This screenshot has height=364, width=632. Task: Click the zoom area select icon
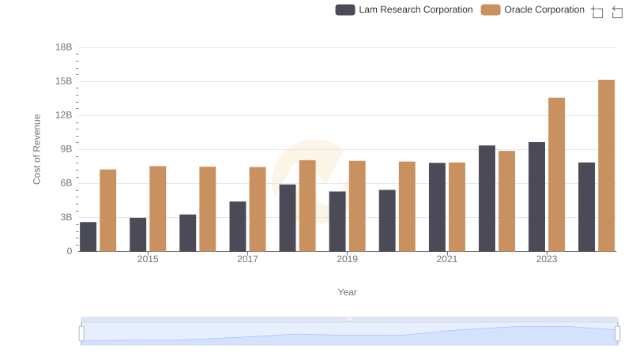597,12
